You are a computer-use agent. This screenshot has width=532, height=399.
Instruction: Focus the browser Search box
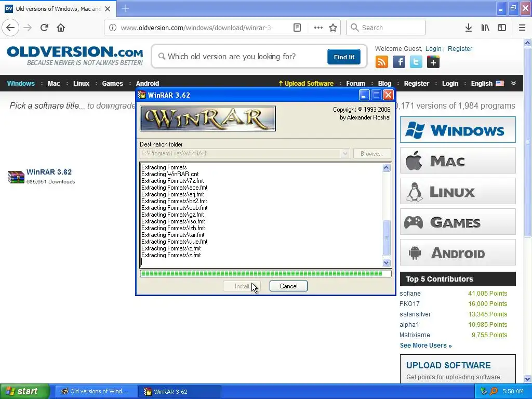pyautogui.click(x=385, y=28)
